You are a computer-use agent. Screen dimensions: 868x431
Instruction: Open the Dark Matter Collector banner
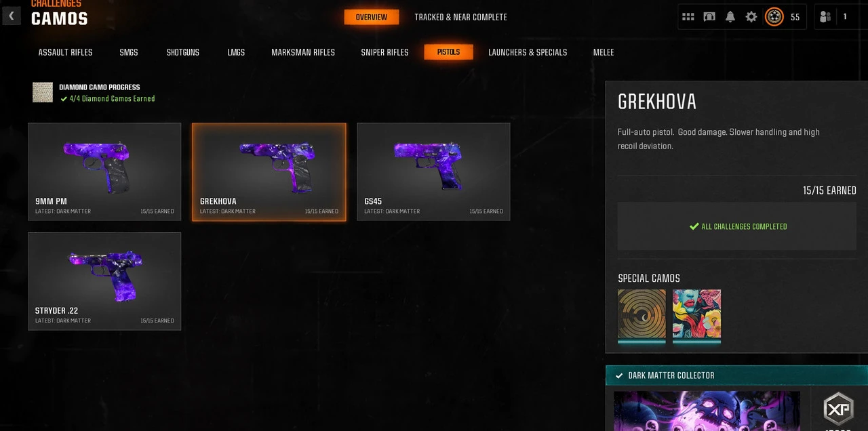click(736, 375)
